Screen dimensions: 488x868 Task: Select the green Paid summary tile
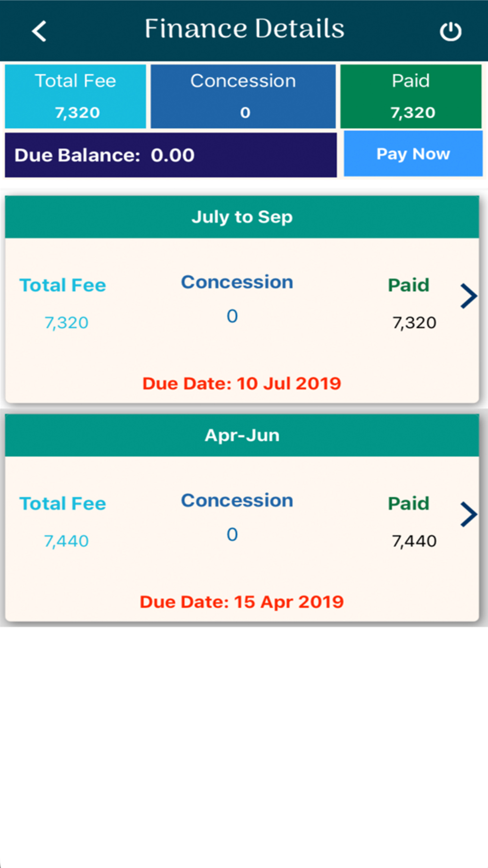411,96
